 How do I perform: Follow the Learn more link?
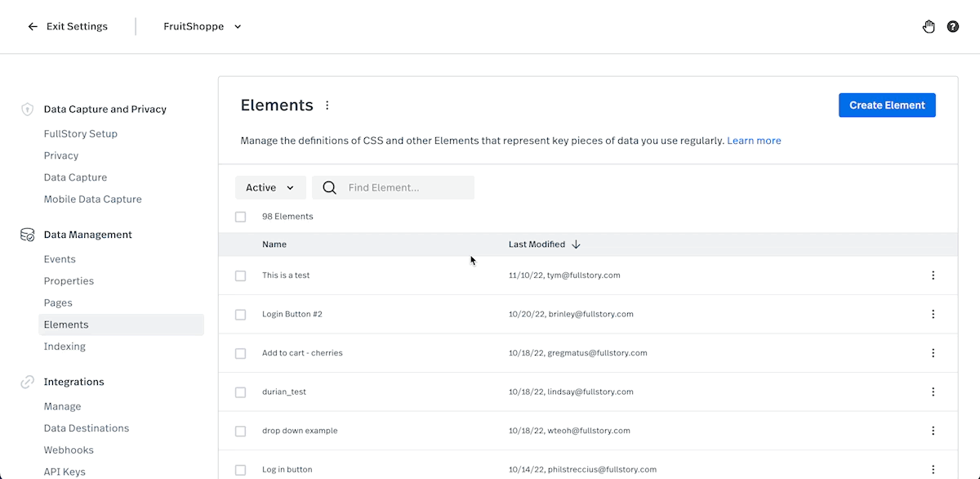coord(754,141)
